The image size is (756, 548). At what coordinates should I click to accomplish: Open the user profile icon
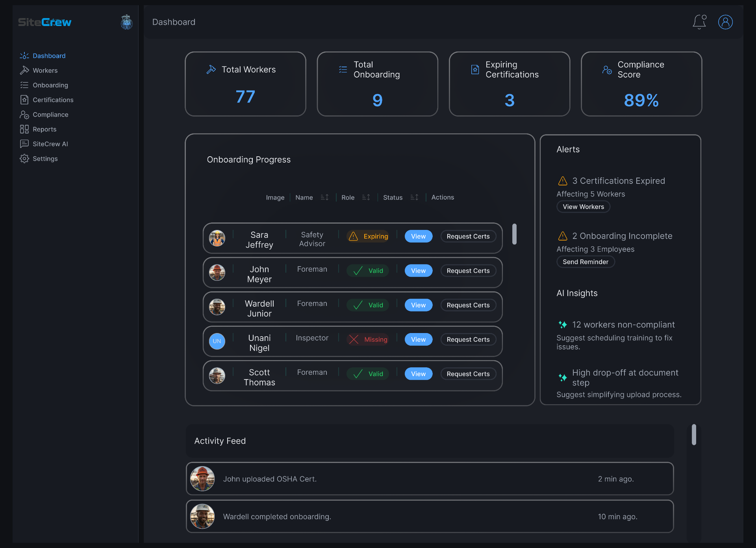tap(725, 22)
